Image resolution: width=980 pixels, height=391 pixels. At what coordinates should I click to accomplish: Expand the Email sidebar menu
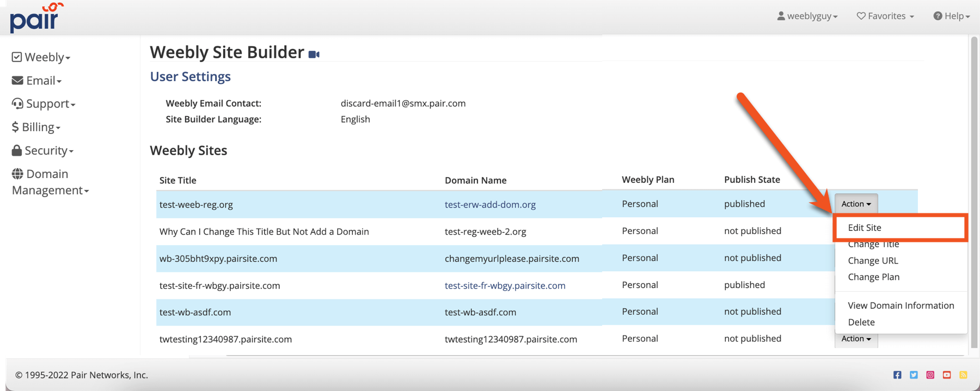(x=37, y=80)
